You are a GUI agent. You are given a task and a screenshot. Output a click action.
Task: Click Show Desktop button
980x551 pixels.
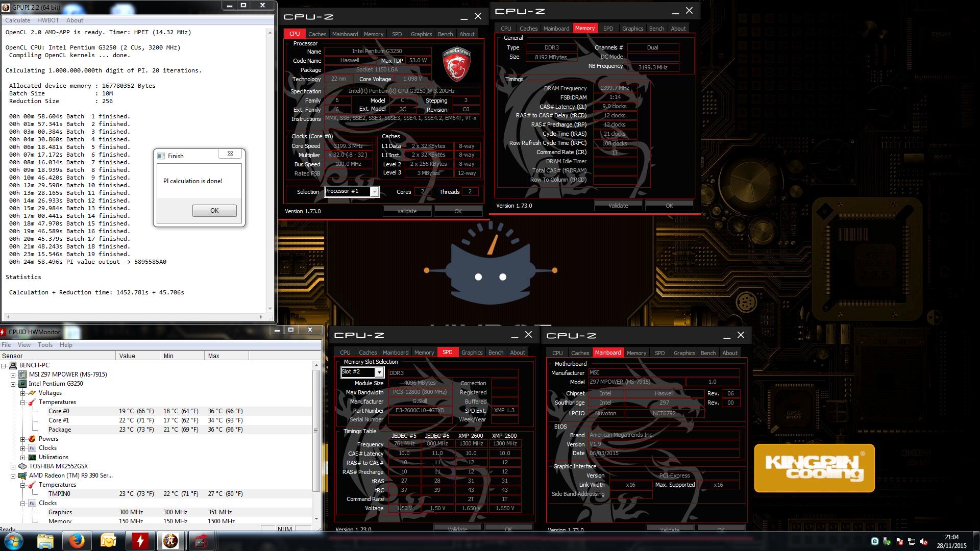click(x=976, y=541)
